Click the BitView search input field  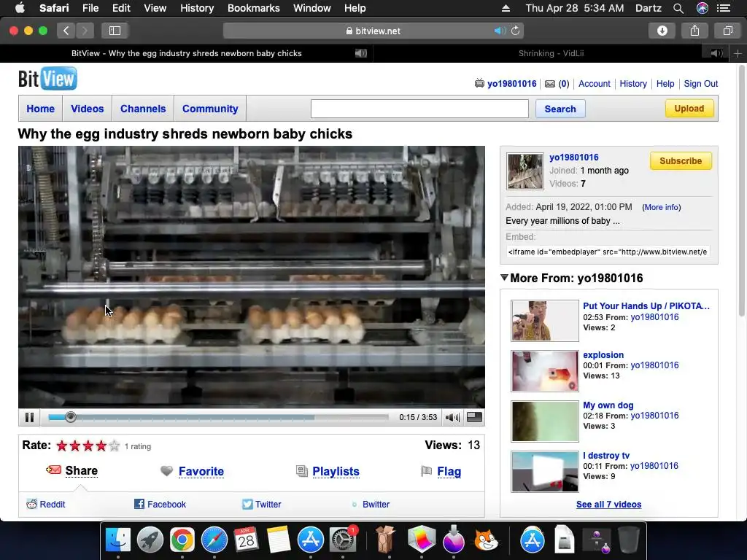coord(419,109)
